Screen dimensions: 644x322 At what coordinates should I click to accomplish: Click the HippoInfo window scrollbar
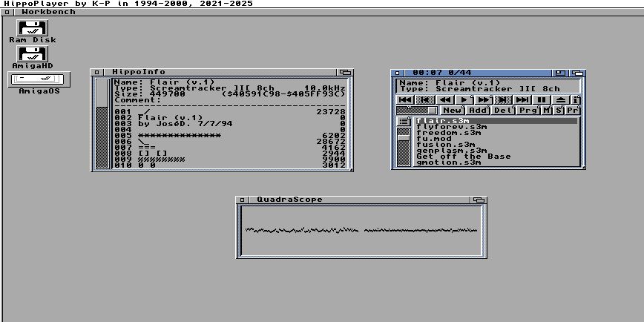coord(102,124)
